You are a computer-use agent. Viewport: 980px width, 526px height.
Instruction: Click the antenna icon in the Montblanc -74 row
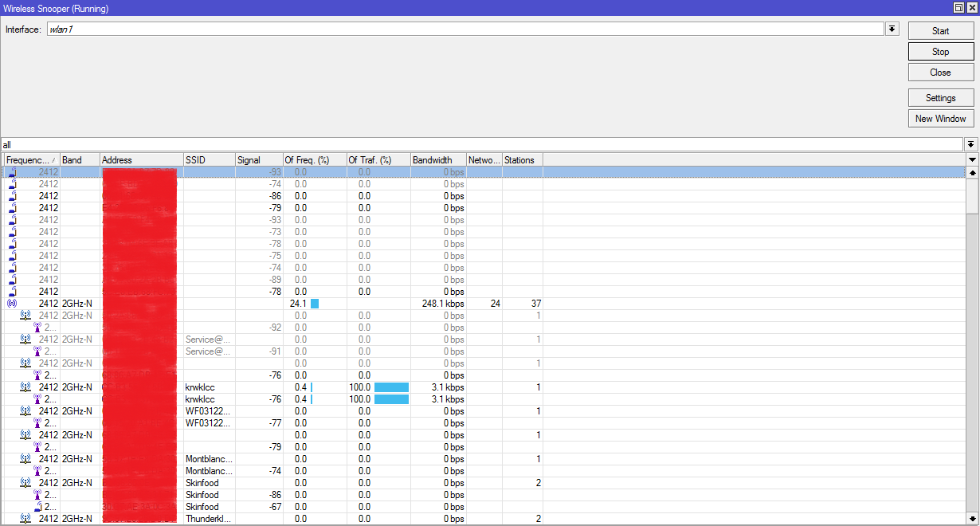(37, 471)
